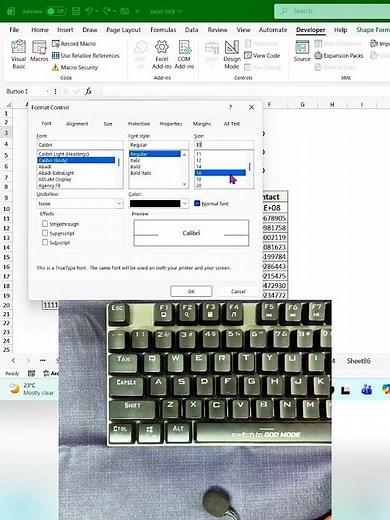Image resolution: width=390 pixels, height=520 pixels.
Task: Open the Macros list
Action: coord(39,51)
